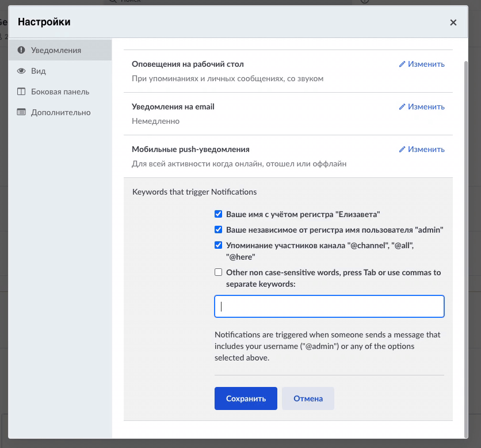Image resolution: width=481 pixels, height=448 pixels.
Task: Close the Настройки dialog with the X
Action: tap(453, 22)
